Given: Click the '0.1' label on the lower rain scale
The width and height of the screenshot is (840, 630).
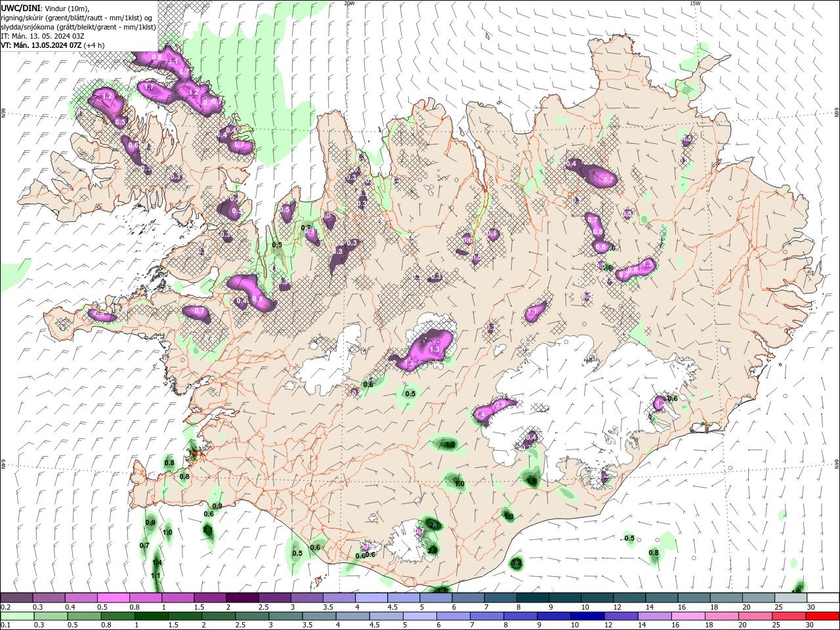Looking at the screenshot, I should click(6, 625).
